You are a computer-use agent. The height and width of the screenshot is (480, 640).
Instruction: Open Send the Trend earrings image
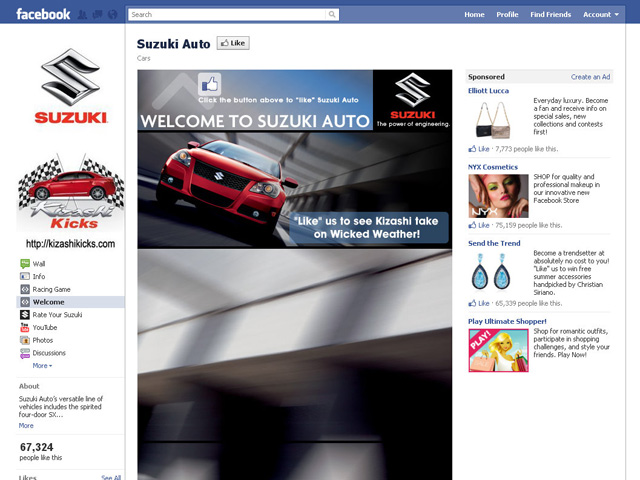point(491,271)
